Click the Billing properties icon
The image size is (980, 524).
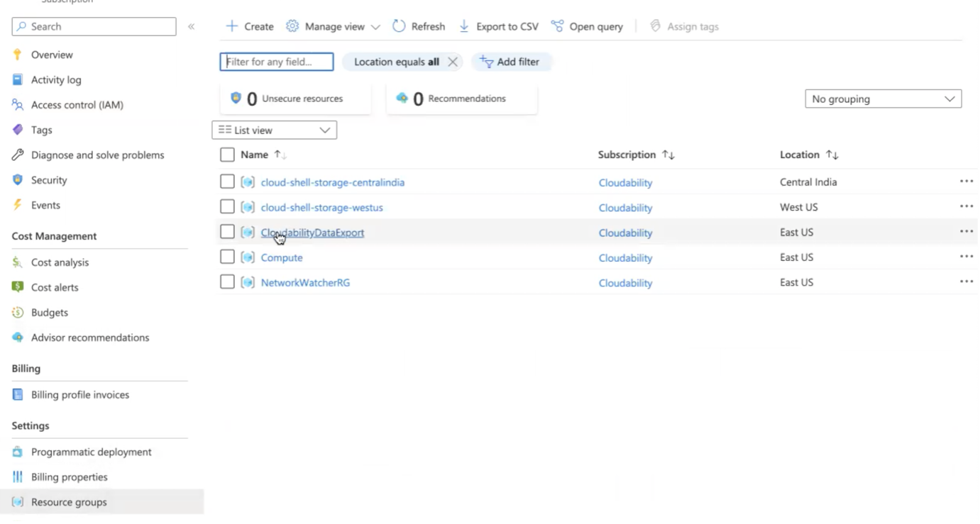click(x=18, y=477)
